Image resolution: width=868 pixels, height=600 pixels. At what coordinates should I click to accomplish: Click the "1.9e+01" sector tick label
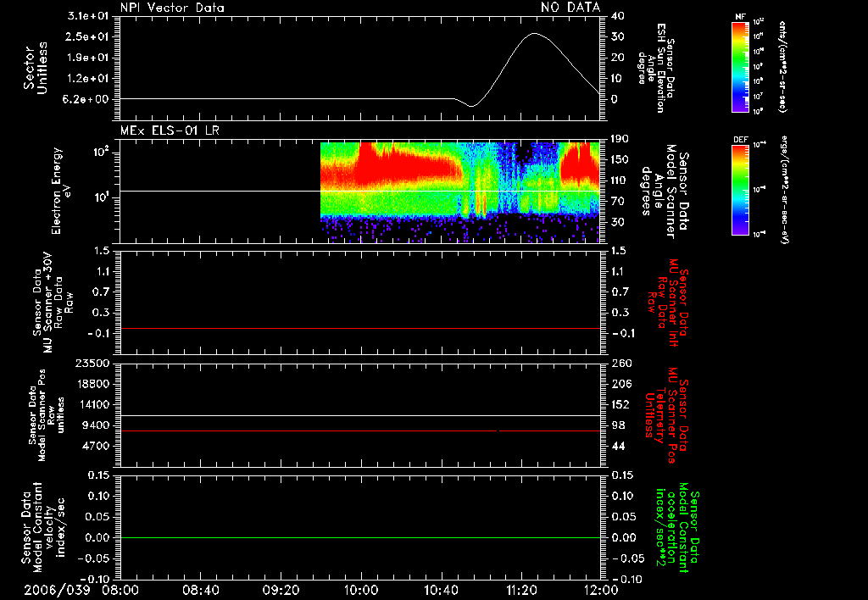[88, 58]
